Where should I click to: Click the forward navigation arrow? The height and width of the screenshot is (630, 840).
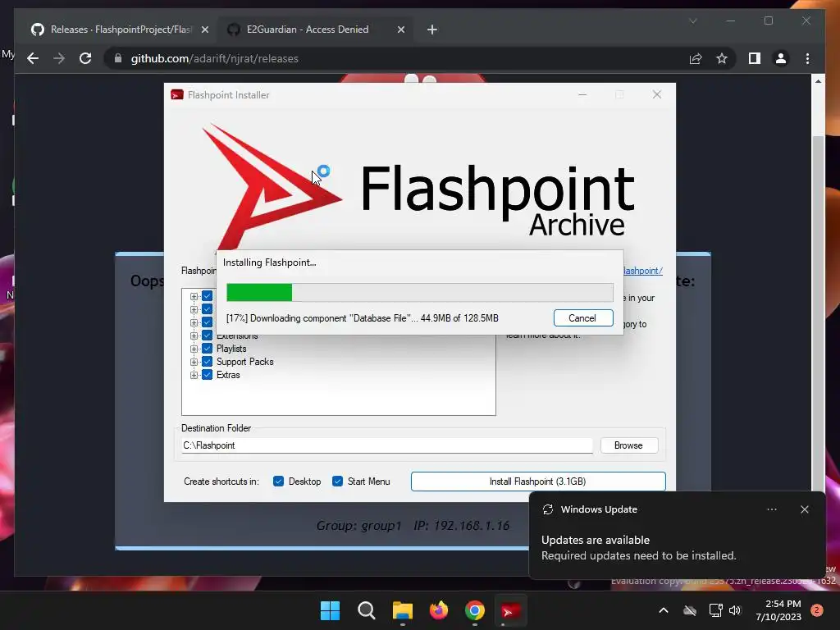(59, 58)
